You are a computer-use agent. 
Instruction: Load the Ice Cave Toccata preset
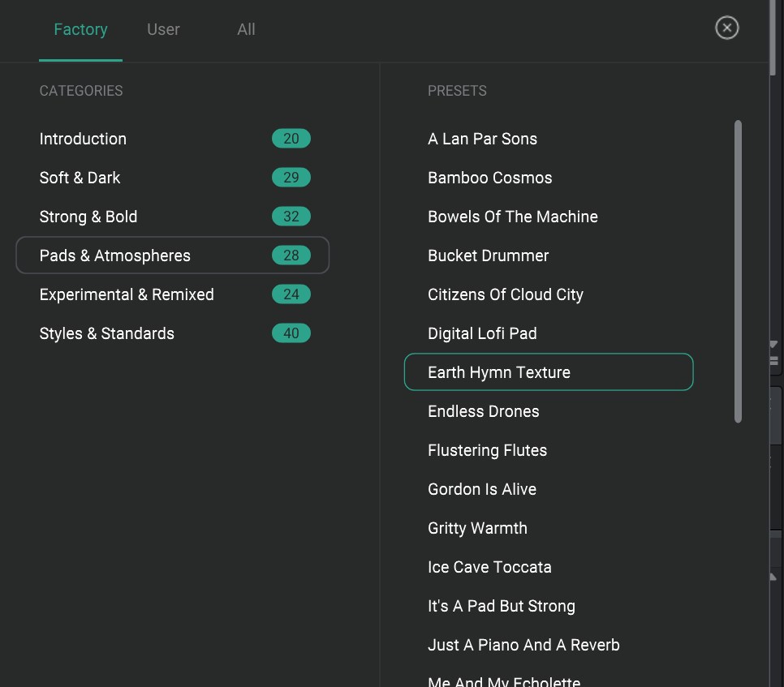coord(489,567)
